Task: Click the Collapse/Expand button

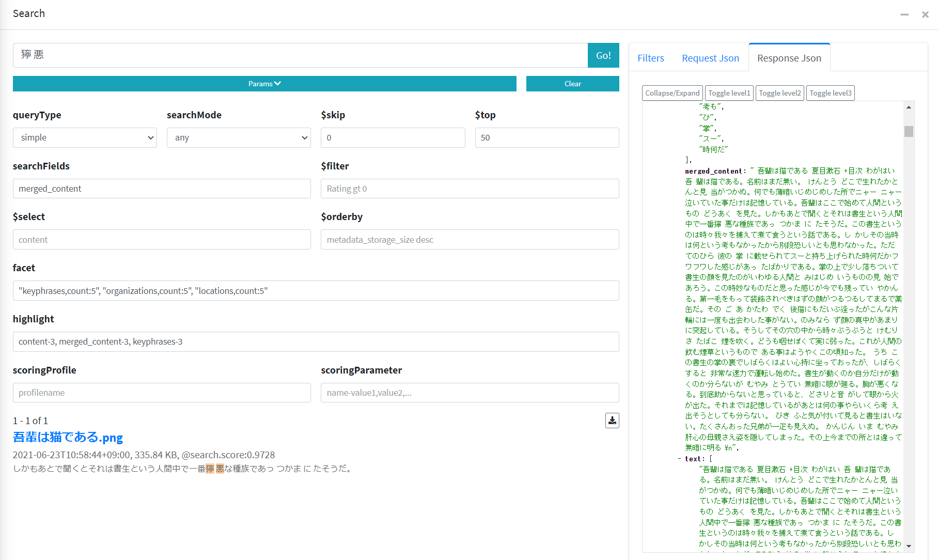Action: [673, 93]
